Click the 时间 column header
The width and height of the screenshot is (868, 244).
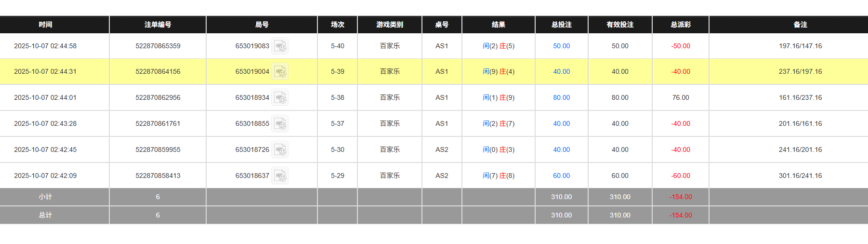(45, 25)
